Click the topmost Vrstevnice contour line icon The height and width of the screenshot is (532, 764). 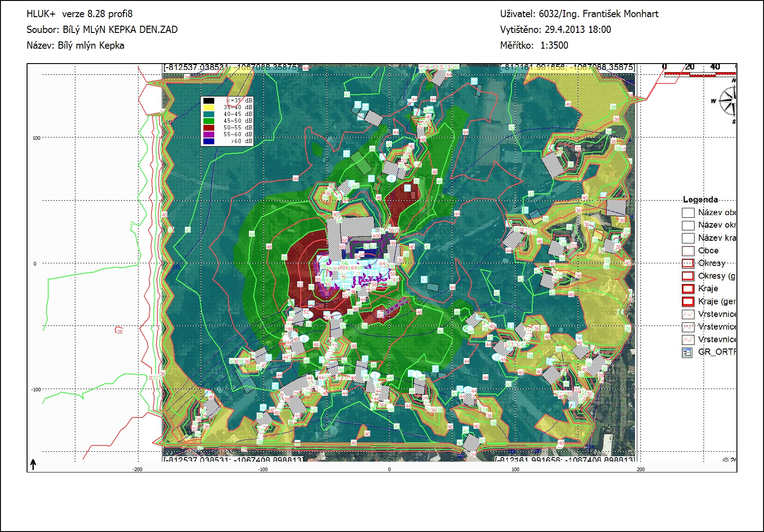tap(688, 314)
